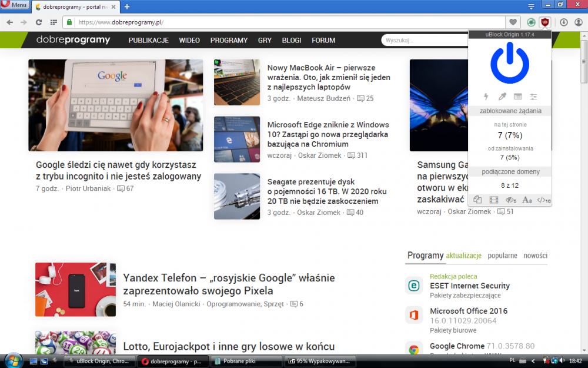Open downloads arrow icon in toolbar

[x=564, y=22]
